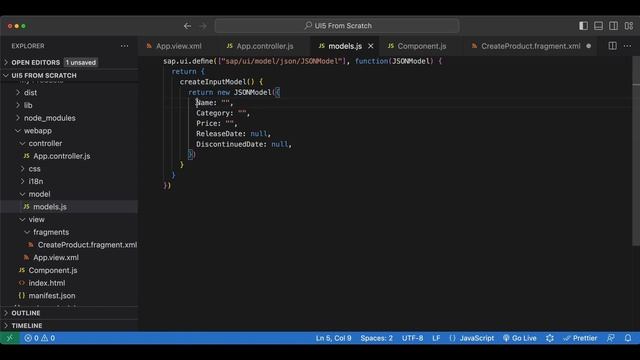Image resolution: width=640 pixels, height=360 pixels.
Task: Open the customize layout icon
Action: tap(629, 26)
